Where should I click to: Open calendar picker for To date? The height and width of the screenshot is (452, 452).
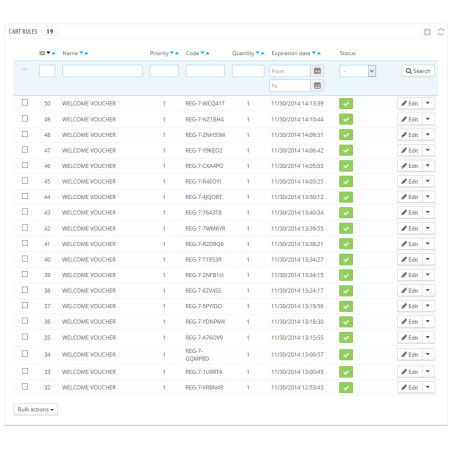pyautogui.click(x=317, y=86)
